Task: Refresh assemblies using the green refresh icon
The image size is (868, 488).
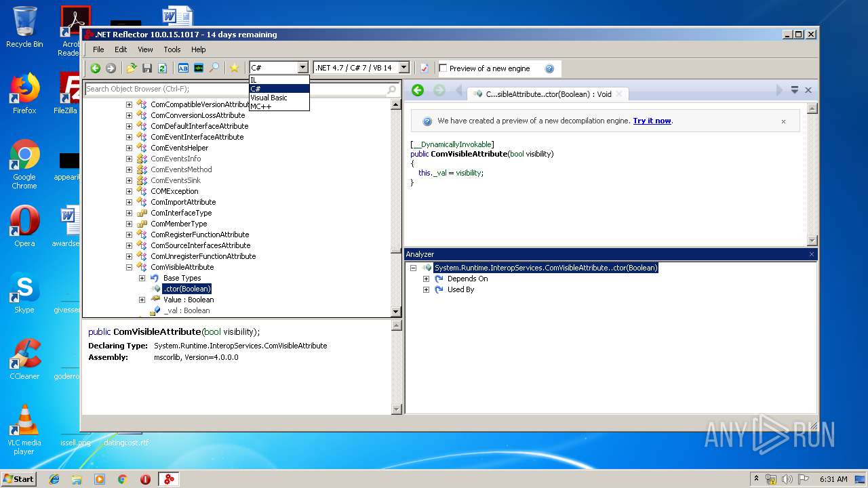Action: [162, 68]
